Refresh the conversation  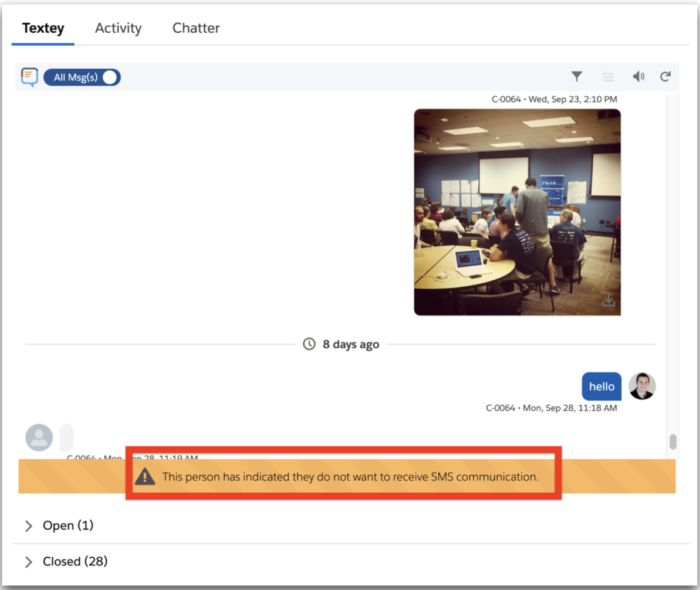pyautogui.click(x=665, y=77)
